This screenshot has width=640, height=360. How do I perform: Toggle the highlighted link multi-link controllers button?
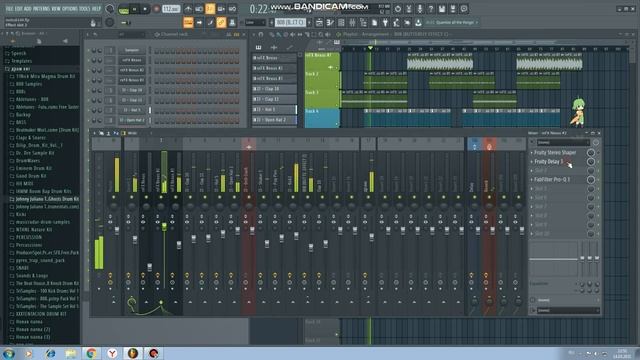tap(221, 22)
